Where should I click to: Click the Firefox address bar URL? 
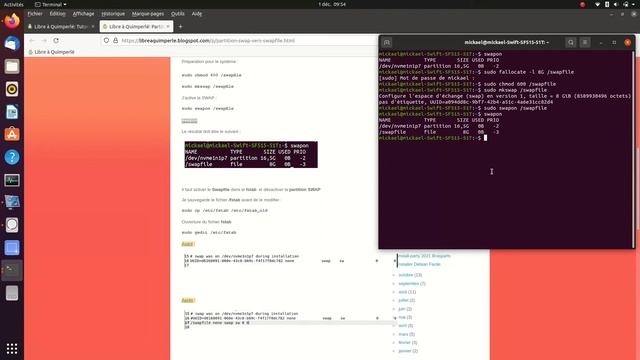(x=208, y=40)
